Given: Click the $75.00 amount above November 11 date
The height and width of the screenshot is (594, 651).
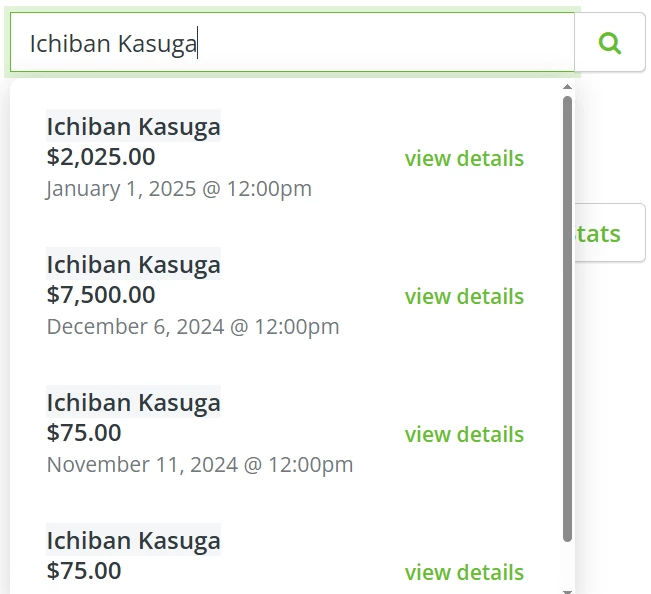Looking at the screenshot, I should pos(84,433).
